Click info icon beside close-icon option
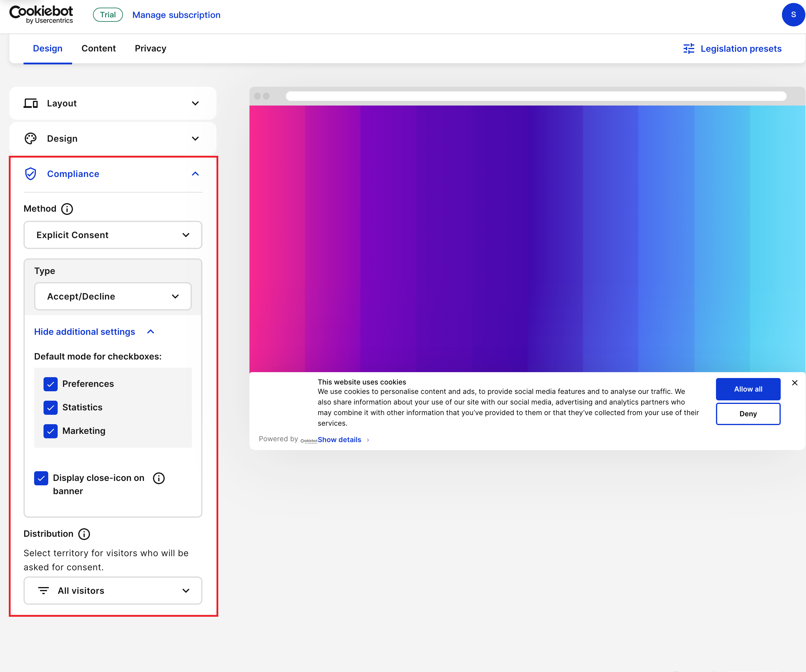Screen dimensions: 806x672 159,478
